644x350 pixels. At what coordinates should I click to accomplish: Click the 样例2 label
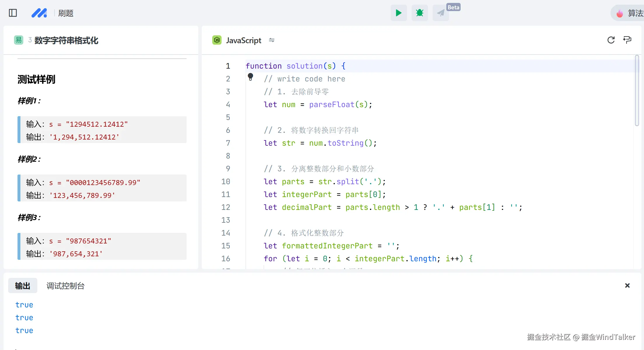pos(29,159)
